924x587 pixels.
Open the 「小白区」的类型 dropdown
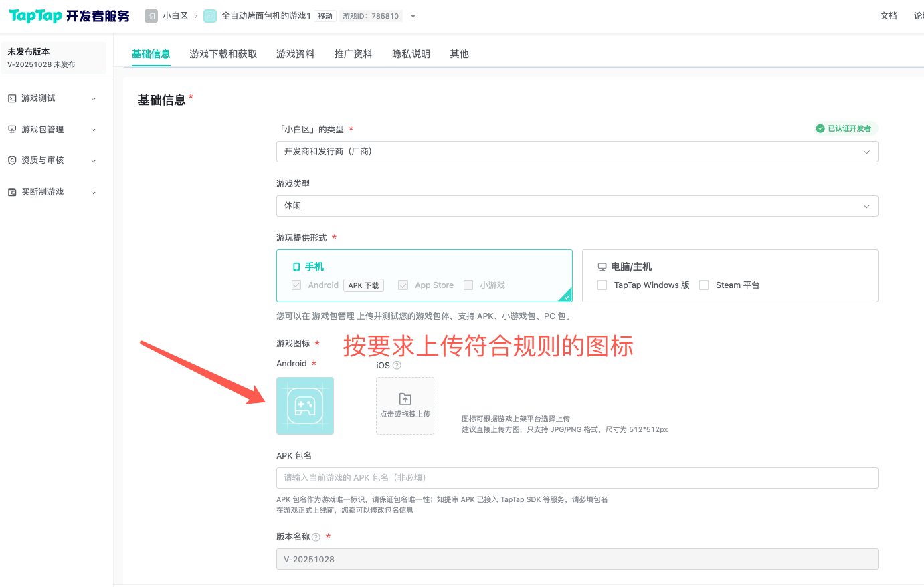coord(577,152)
